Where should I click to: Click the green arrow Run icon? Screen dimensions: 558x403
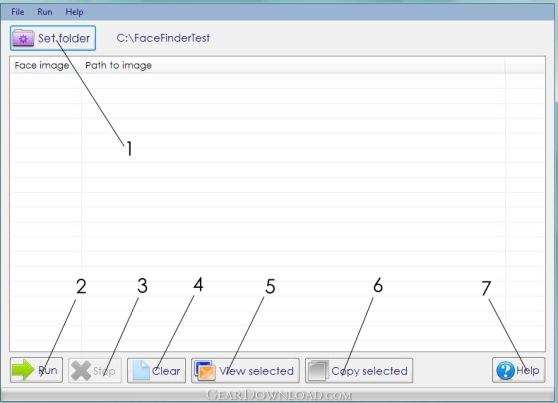23,370
